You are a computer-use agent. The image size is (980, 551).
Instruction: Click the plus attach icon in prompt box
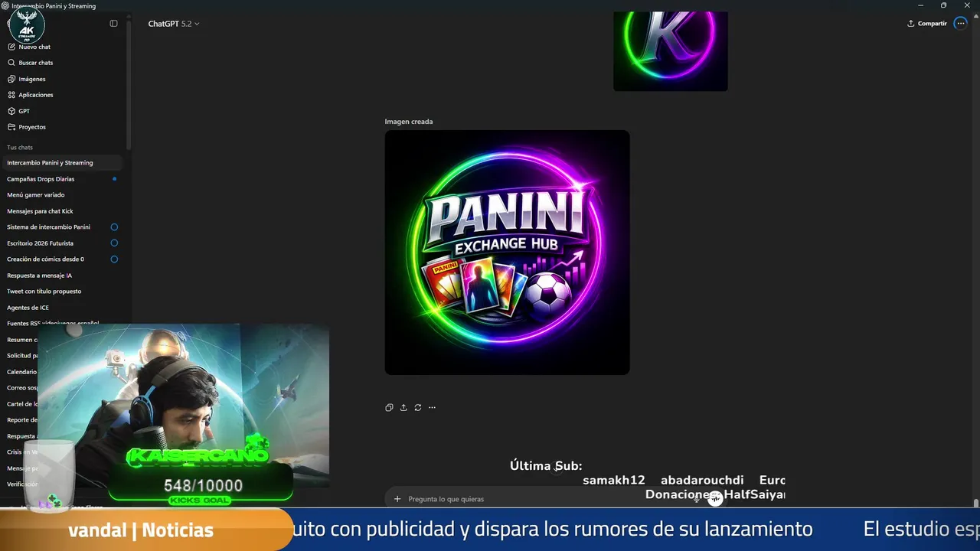tap(397, 499)
